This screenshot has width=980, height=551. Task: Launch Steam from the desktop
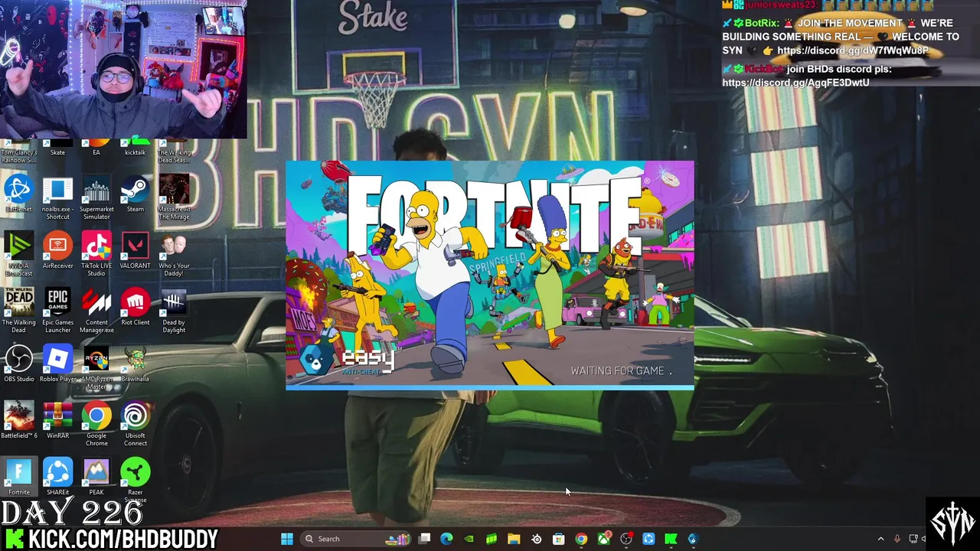coord(135,194)
